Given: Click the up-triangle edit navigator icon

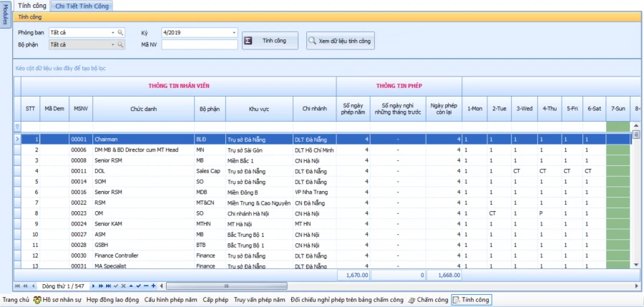Looking at the screenshot, I should click(131, 286).
